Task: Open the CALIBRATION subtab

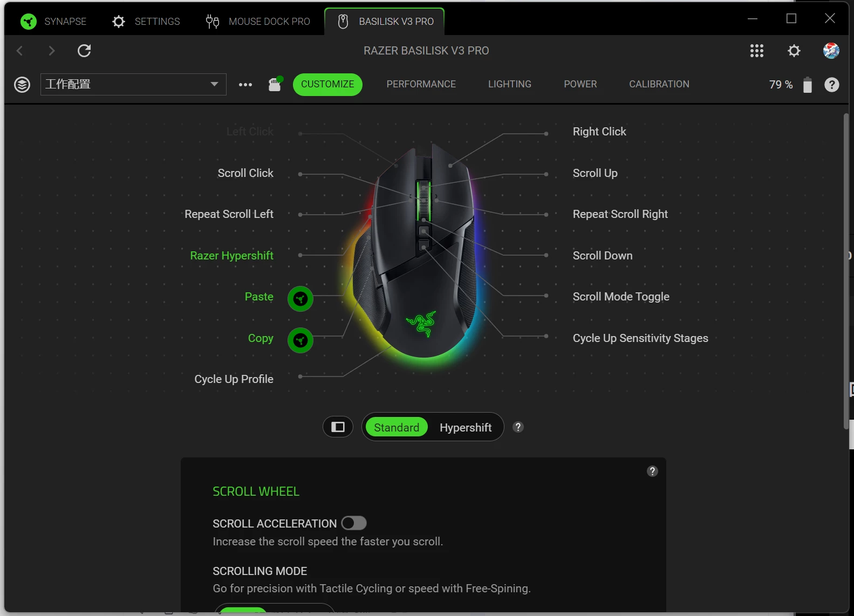Action: coord(659,84)
